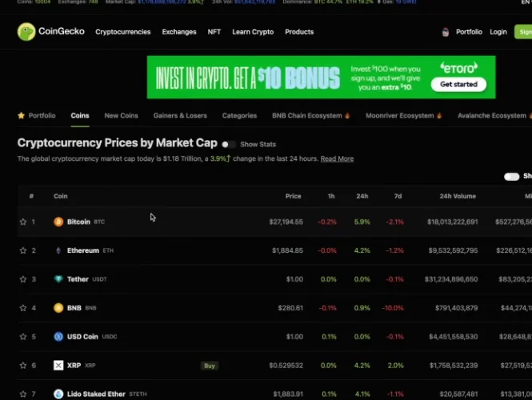Click the flame icon after BNB Chain Ecosystem

[x=347, y=115]
